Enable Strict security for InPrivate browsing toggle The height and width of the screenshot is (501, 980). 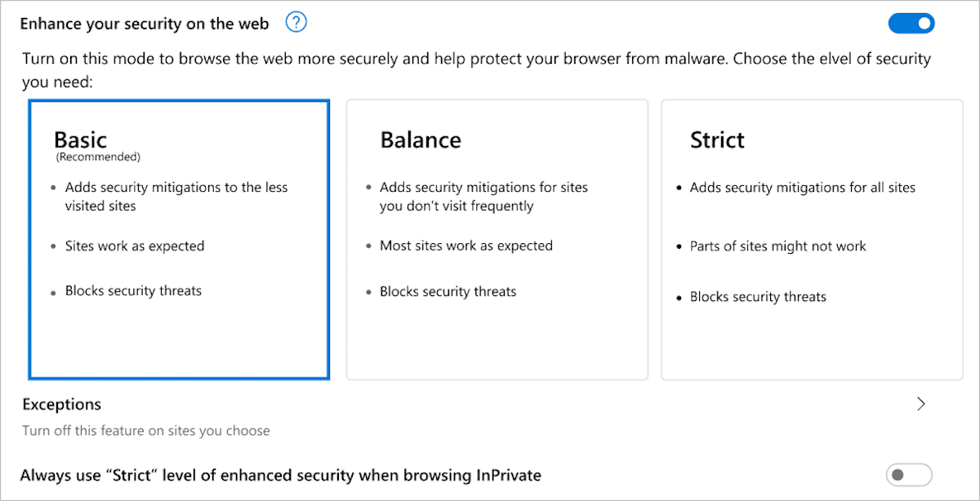908,474
